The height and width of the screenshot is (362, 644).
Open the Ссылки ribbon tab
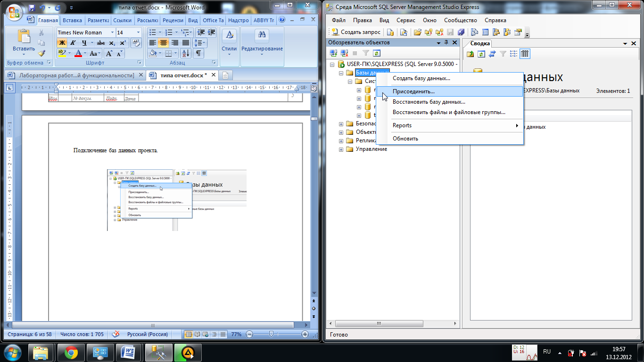(123, 20)
